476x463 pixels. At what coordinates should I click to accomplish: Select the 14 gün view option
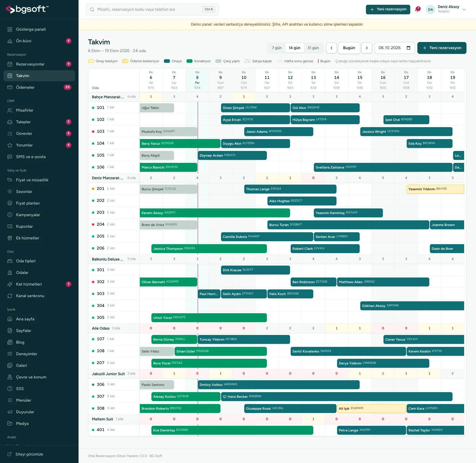295,48
